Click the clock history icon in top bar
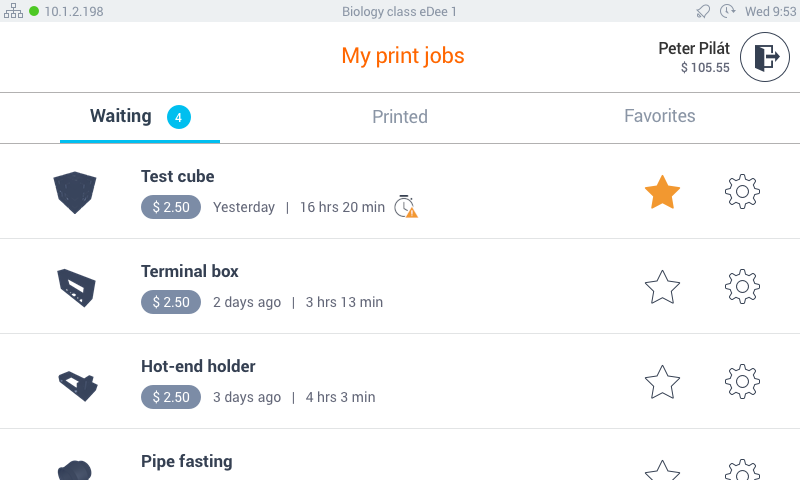800x480 pixels. click(x=727, y=12)
